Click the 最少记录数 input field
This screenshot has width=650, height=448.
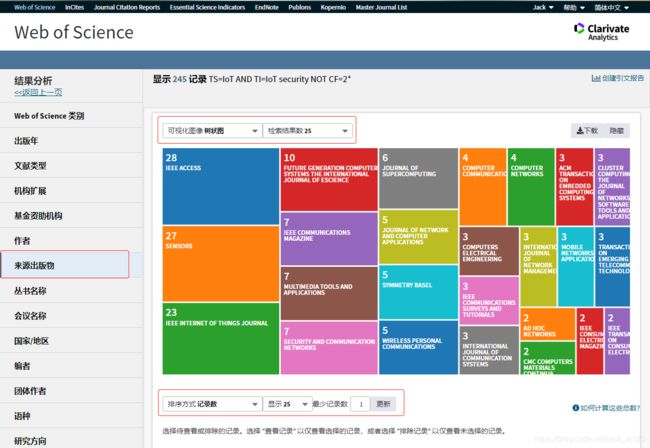tap(360, 404)
